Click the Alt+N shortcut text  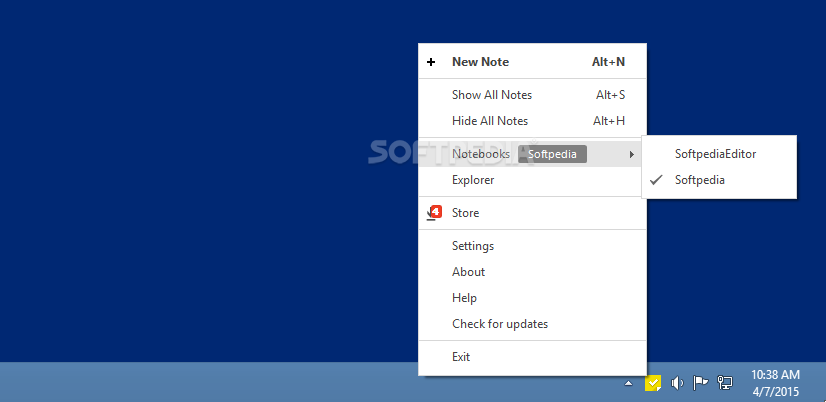608,62
